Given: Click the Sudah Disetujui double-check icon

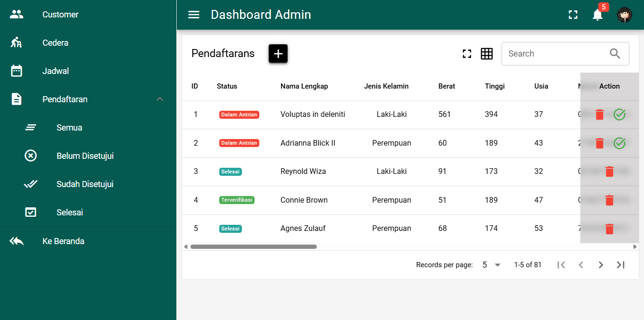Looking at the screenshot, I should (x=31, y=184).
